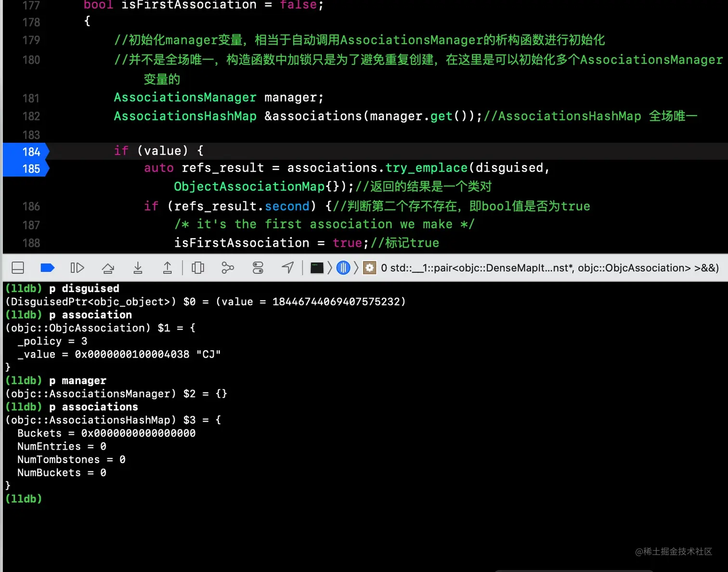Click '(objc::AssociationsHashMap) $3 = {' output
The width and height of the screenshot is (728, 572).
[113, 420]
